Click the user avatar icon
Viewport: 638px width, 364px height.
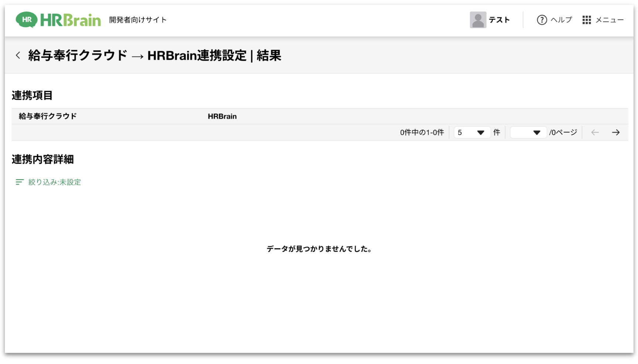(478, 20)
